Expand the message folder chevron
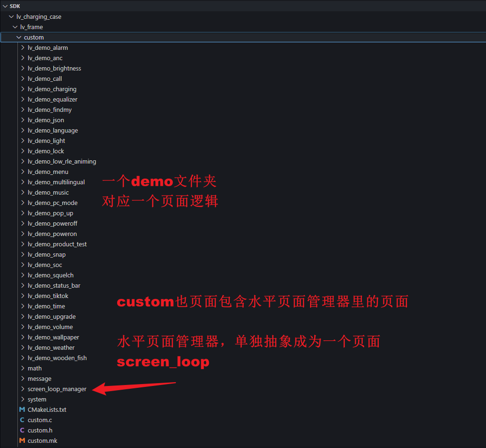This screenshot has width=486, height=448. point(23,378)
